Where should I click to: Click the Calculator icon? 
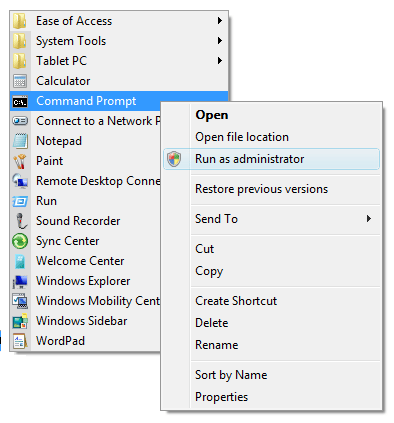[x=20, y=81]
